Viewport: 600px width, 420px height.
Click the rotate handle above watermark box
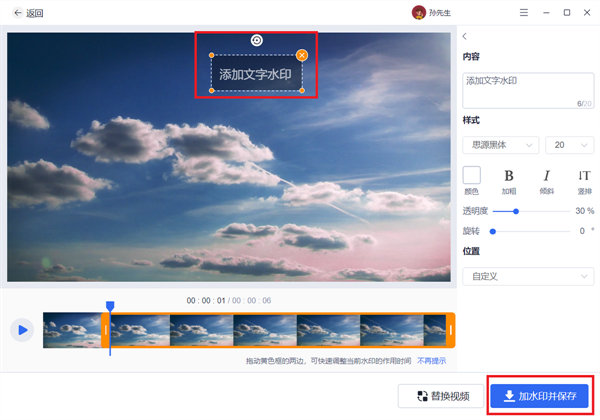257,40
